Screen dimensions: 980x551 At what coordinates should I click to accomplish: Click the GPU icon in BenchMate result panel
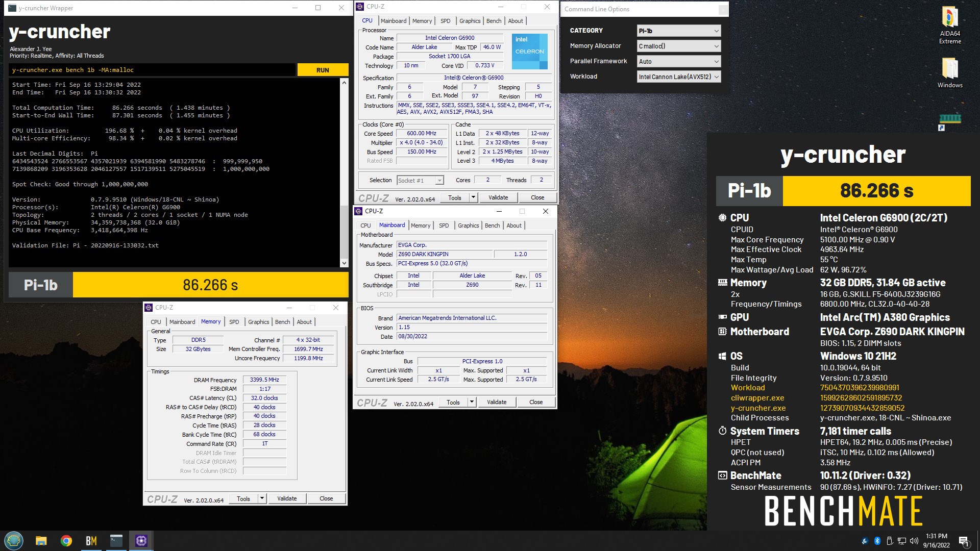[722, 317]
